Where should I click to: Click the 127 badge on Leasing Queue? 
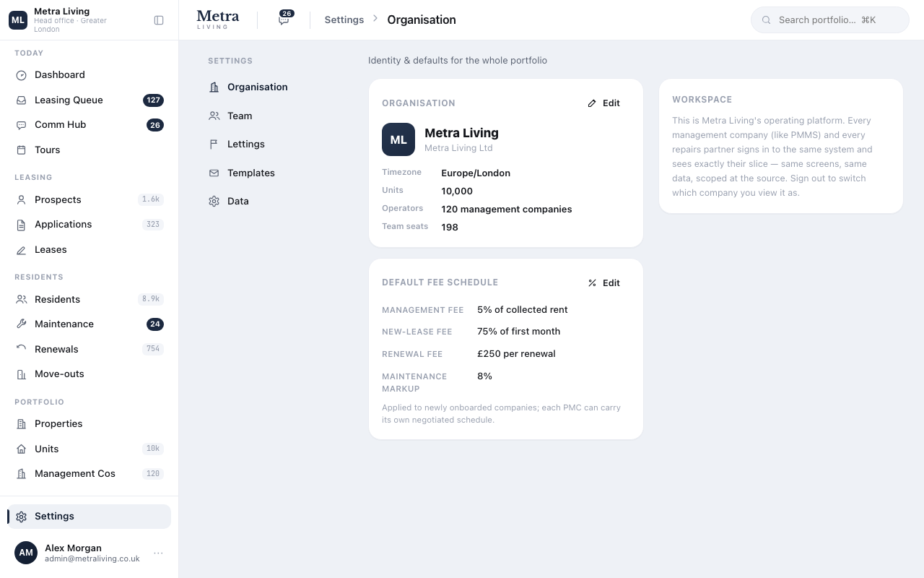coord(153,100)
